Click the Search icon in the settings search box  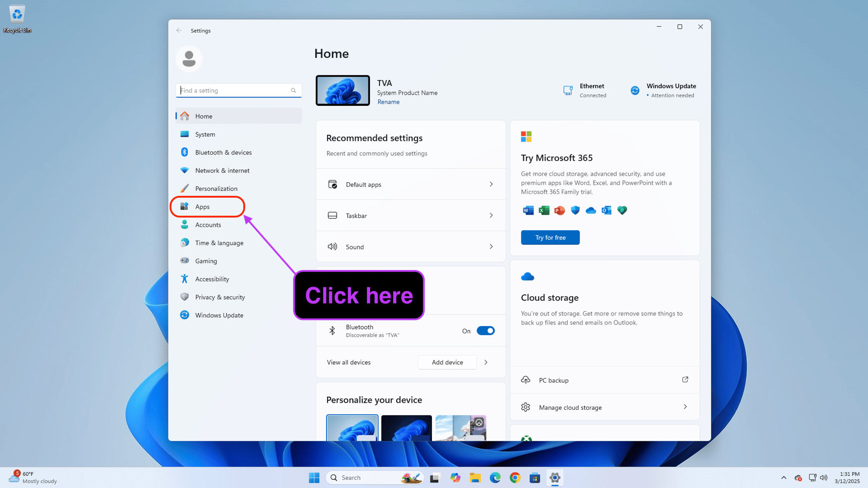(x=294, y=90)
